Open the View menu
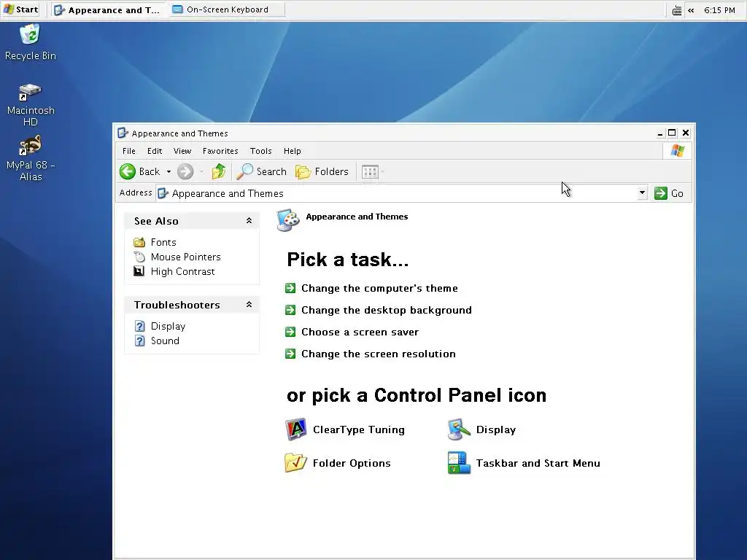This screenshot has height=560, width=747. point(182,151)
